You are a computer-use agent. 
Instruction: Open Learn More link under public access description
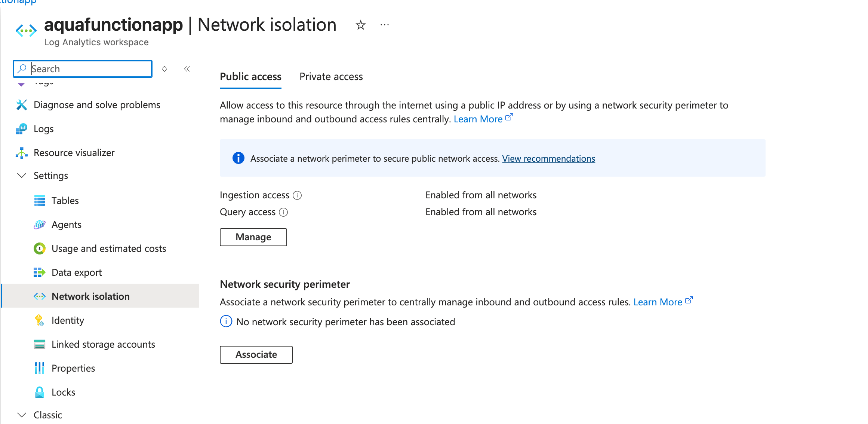click(483, 119)
